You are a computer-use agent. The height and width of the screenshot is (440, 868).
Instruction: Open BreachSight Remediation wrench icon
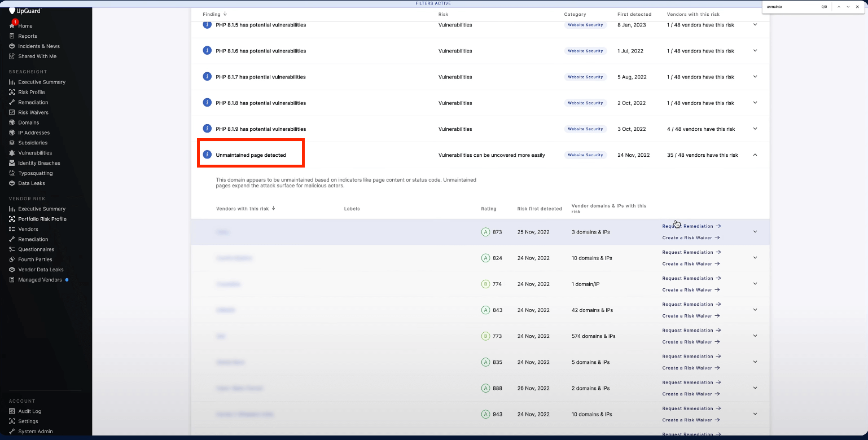[x=12, y=103]
